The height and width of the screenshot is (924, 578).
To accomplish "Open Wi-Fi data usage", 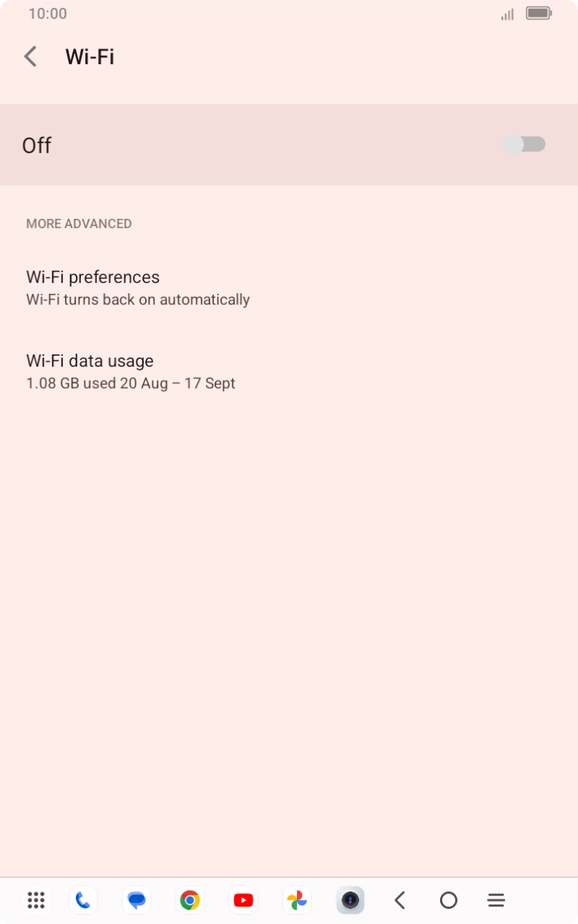I will [x=131, y=371].
